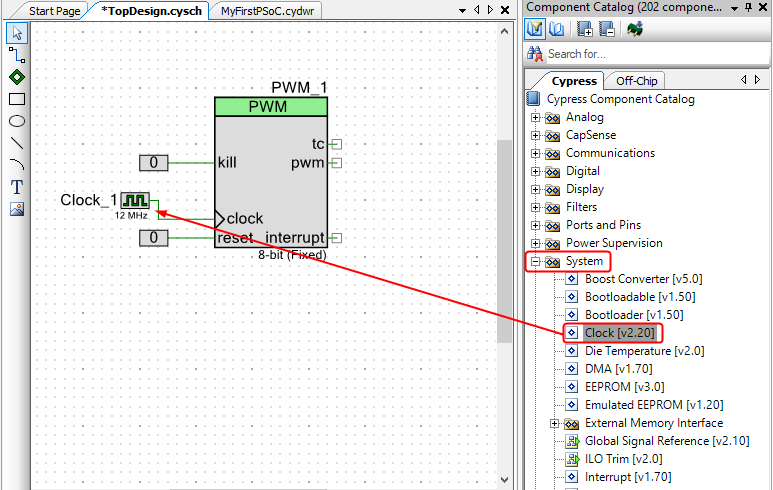Select the green sheet connector tool
The width and height of the screenshot is (773, 490).
tap(17, 76)
